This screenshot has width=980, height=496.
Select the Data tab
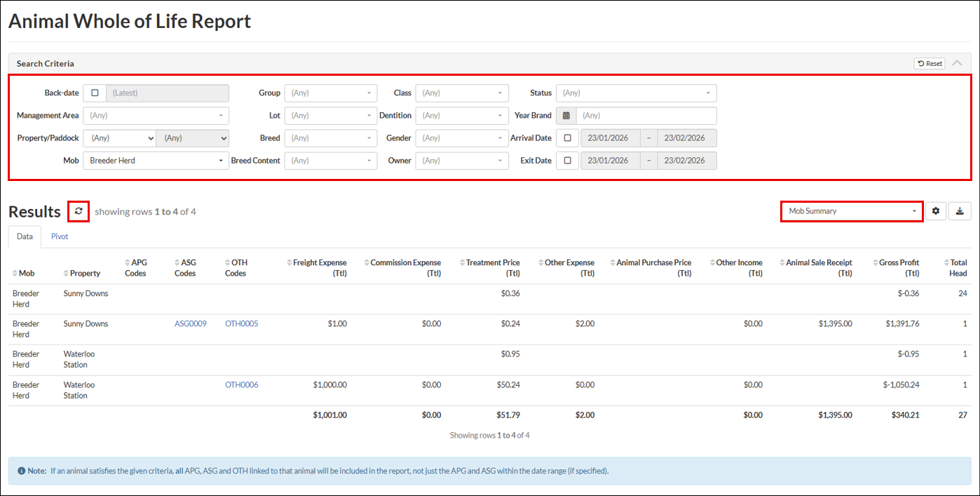click(x=25, y=236)
